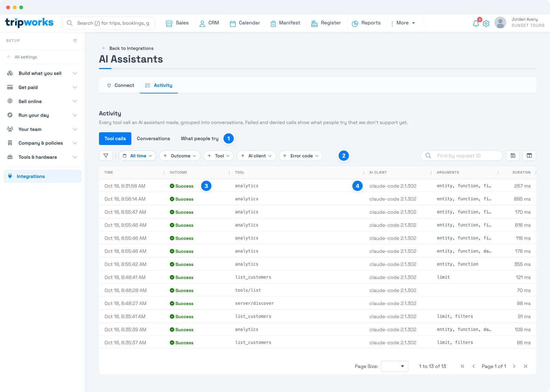Viewport: 550px width, 392px height.
Task: Click the user avatar for Jordan Avery
Action: 500,23
